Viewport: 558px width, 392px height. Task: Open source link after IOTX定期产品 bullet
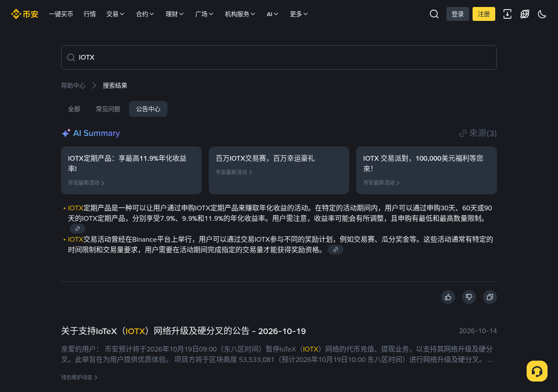coord(78,229)
